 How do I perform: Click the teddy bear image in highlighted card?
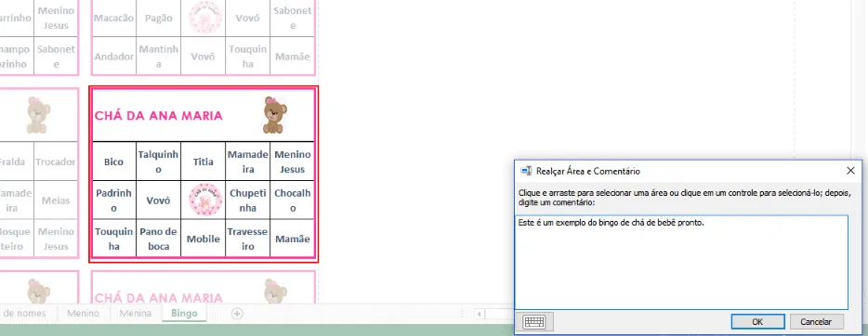click(x=274, y=115)
